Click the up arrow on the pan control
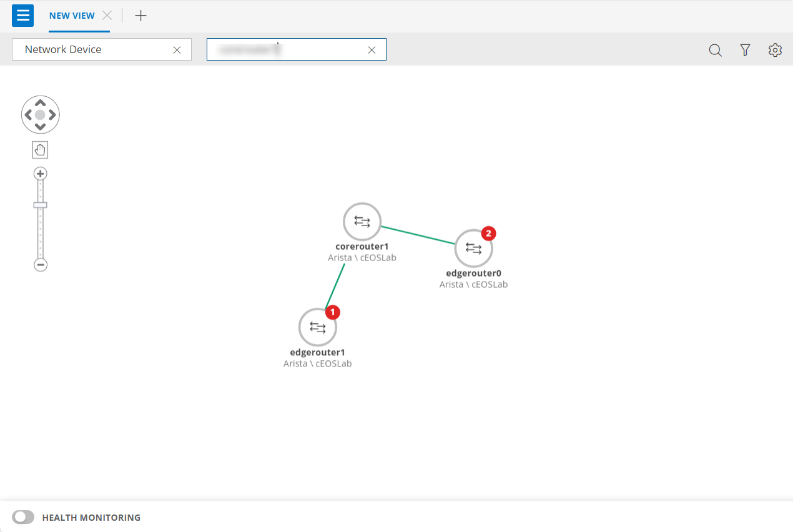The height and width of the screenshot is (532, 793). (40, 103)
